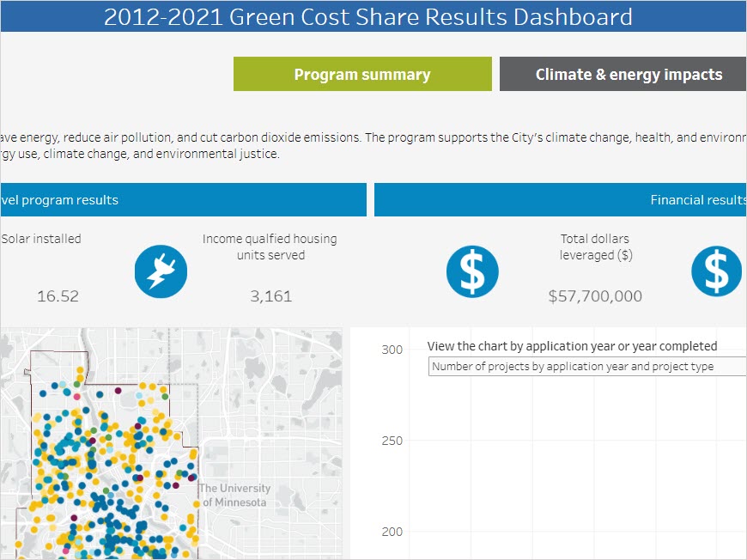This screenshot has height=560, width=747.
Task: Click the 300 label on chart axis
Action: point(392,350)
